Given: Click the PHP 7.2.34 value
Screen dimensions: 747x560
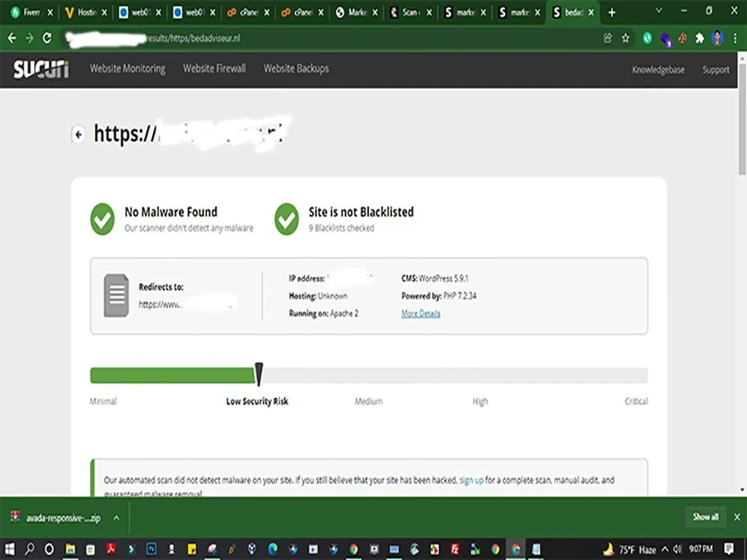Looking at the screenshot, I should pyautogui.click(x=459, y=296).
